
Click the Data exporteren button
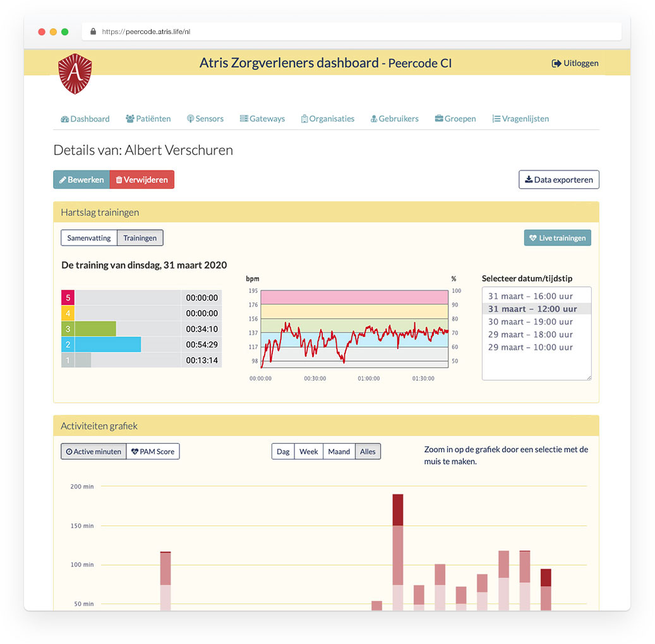[558, 179]
